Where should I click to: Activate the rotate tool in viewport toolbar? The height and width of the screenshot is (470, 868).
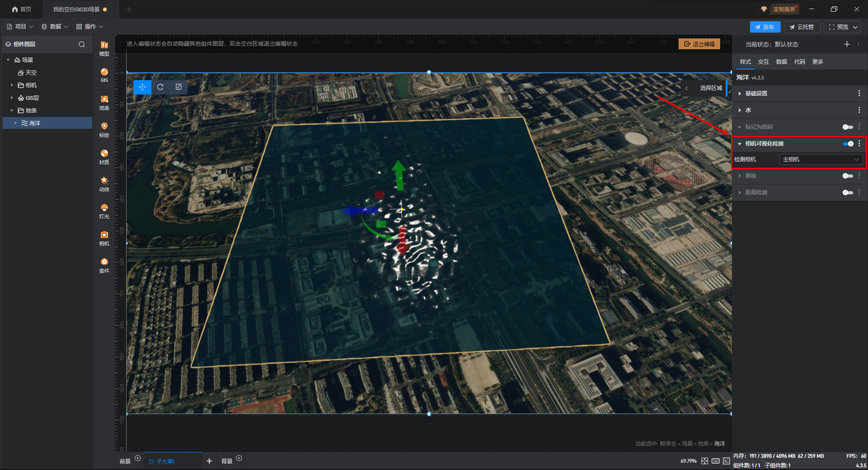160,87
